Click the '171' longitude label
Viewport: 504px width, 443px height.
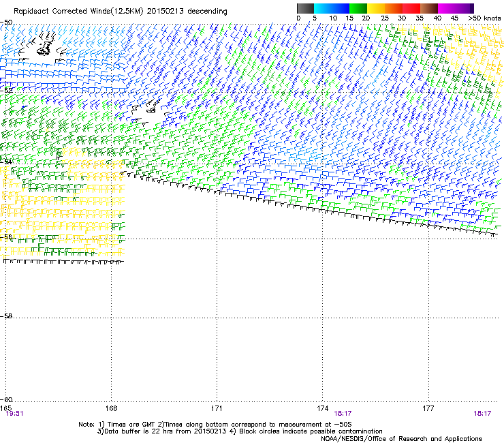click(x=217, y=408)
